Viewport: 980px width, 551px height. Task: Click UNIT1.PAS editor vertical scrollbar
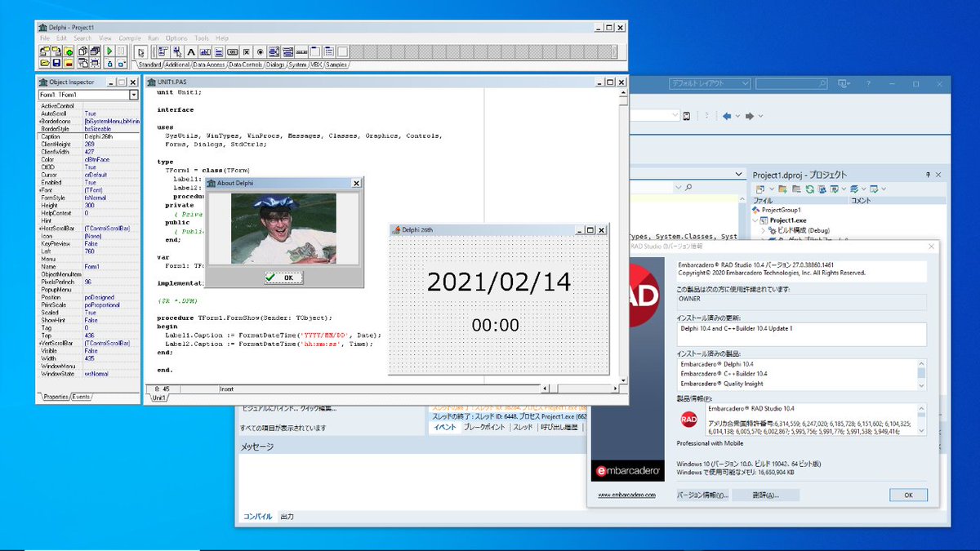(x=623, y=235)
